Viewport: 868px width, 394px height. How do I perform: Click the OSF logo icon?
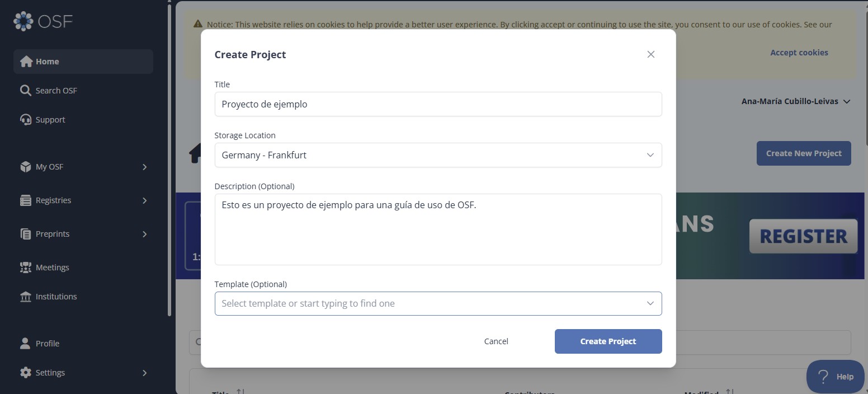point(23,21)
